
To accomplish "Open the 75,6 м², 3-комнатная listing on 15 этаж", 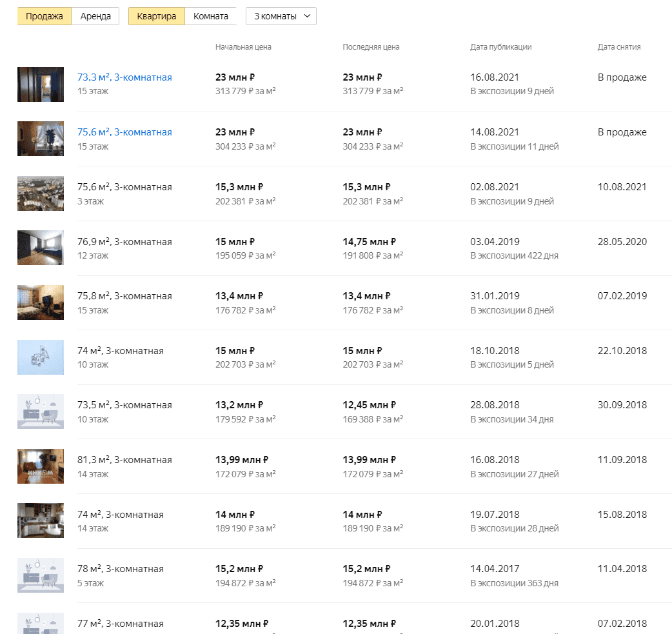I will click(124, 132).
